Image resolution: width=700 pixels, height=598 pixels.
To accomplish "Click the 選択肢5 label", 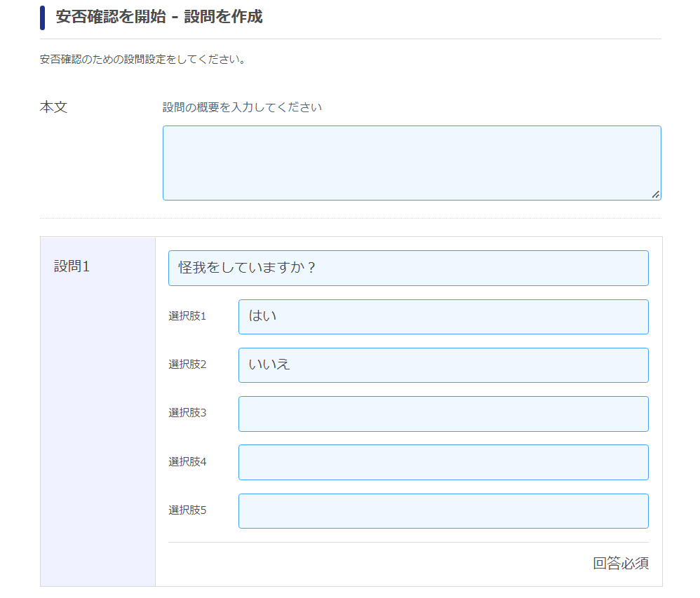I will click(187, 510).
